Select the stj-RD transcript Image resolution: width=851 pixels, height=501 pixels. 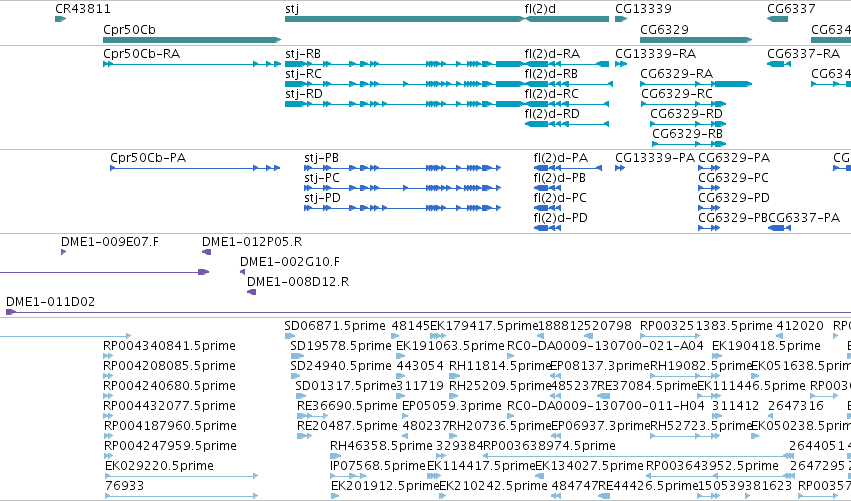coord(404,104)
